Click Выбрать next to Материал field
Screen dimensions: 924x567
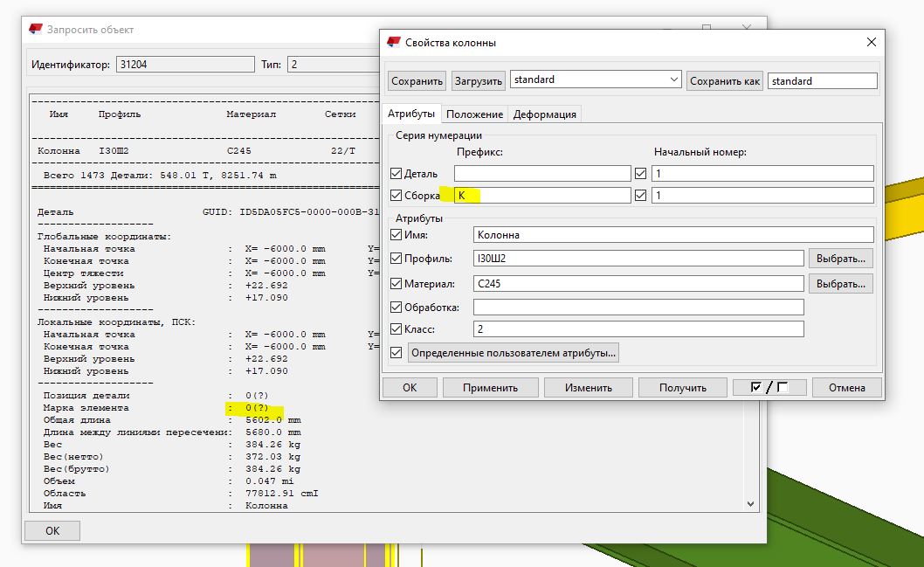tap(840, 283)
